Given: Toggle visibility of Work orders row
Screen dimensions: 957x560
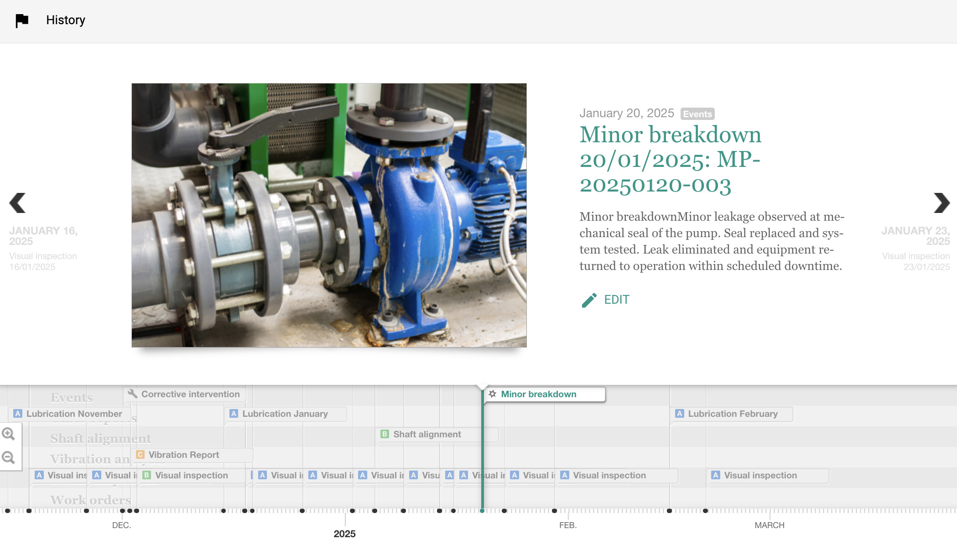Looking at the screenshot, I should click(91, 499).
